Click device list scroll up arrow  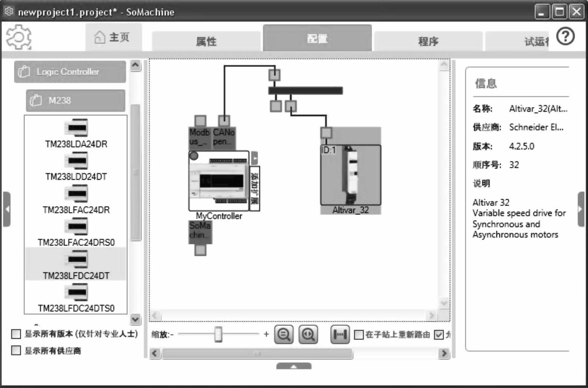[x=135, y=65]
